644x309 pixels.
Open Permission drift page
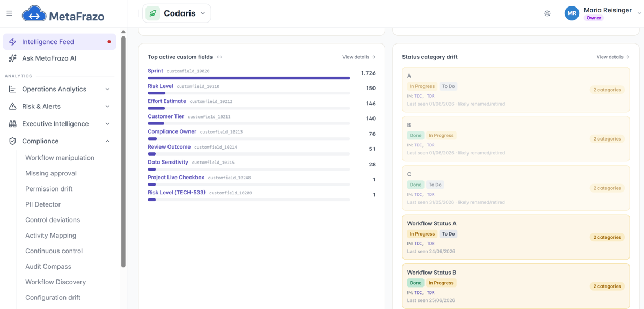pyautogui.click(x=49, y=189)
